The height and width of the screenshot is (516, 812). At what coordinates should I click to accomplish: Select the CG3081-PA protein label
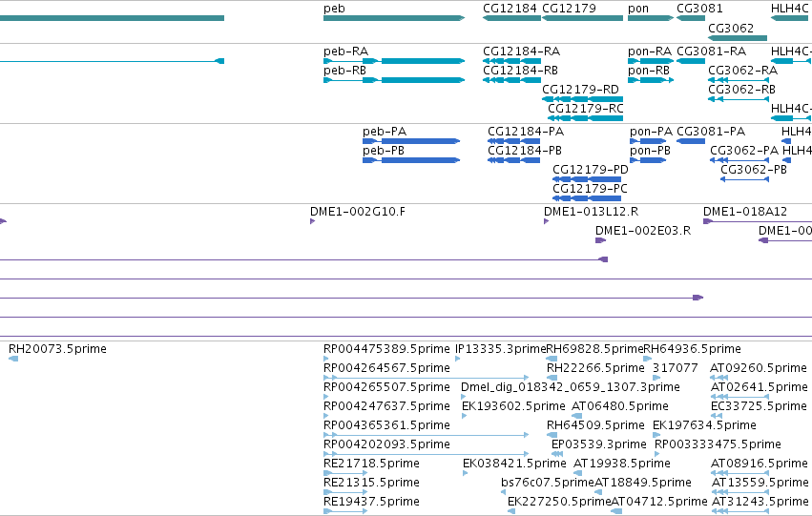tap(711, 132)
